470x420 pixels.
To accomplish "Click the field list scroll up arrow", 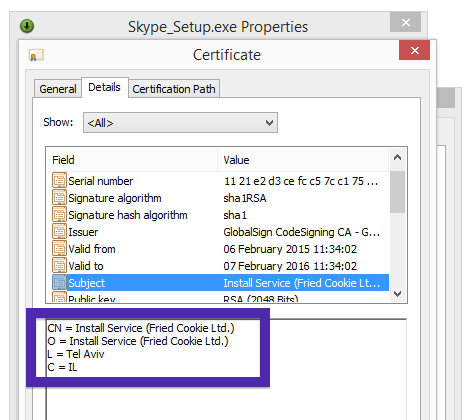I will (397, 157).
